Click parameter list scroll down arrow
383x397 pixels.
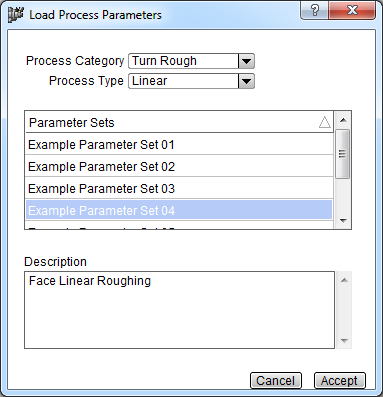click(343, 221)
